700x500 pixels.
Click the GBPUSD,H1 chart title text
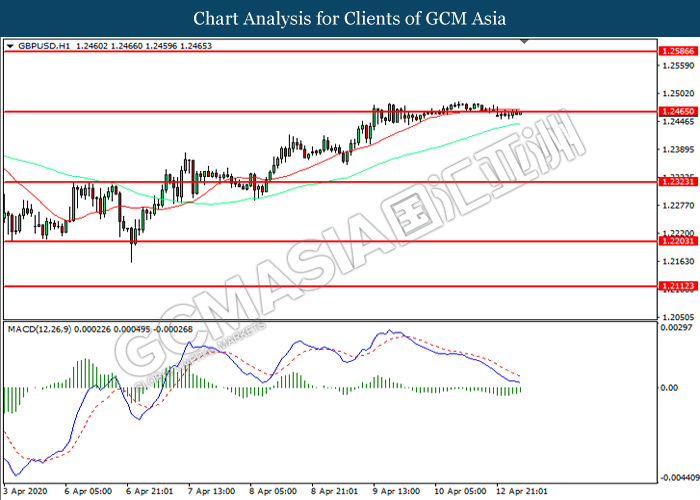[x=44, y=46]
